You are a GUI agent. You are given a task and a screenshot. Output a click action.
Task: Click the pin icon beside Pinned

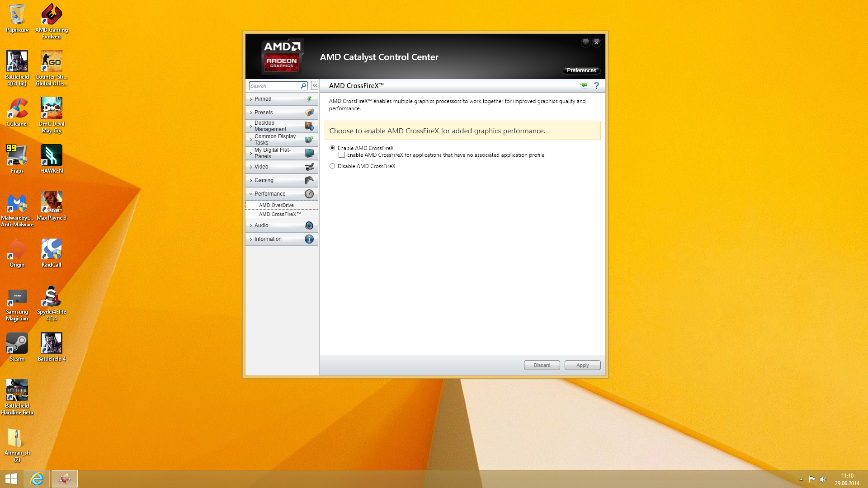[x=309, y=99]
